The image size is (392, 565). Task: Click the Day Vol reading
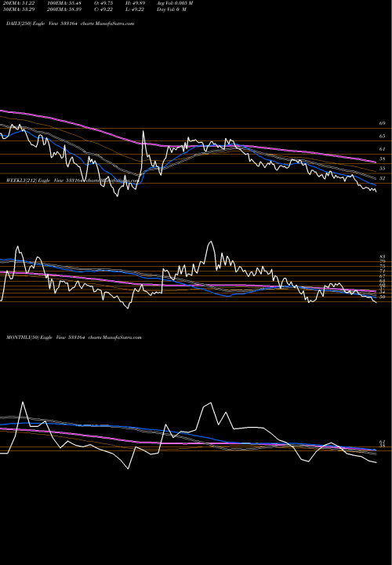coord(172,9)
